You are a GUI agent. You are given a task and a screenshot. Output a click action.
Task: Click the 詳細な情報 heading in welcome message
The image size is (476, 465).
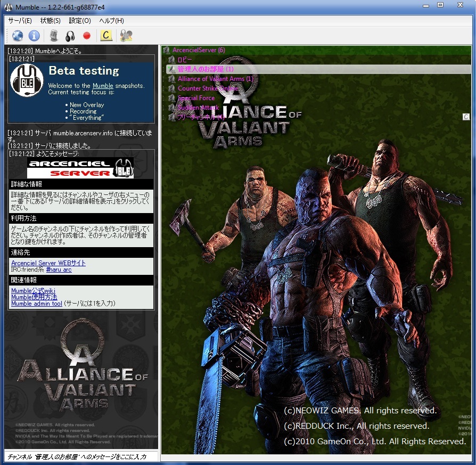click(27, 184)
